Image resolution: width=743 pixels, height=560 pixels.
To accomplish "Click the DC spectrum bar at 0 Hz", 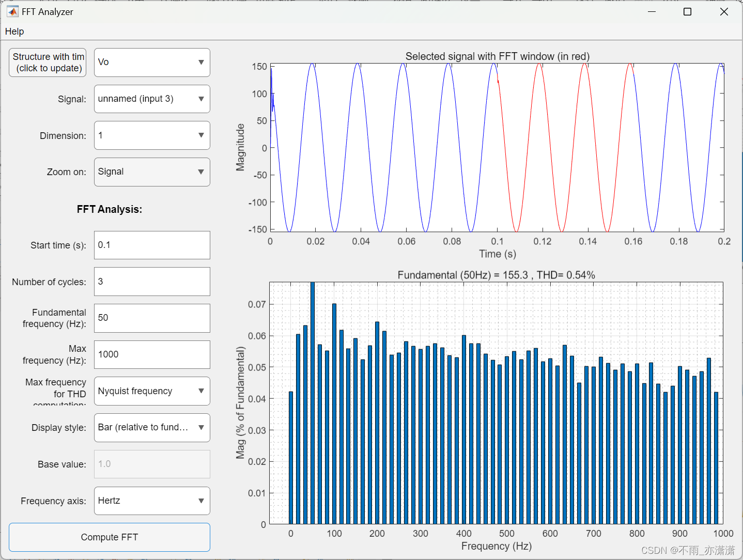I will [291, 458].
